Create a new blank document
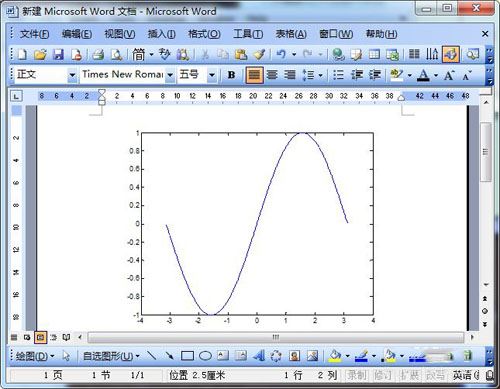Screen dimensions: 500x389 coord(22,54)
